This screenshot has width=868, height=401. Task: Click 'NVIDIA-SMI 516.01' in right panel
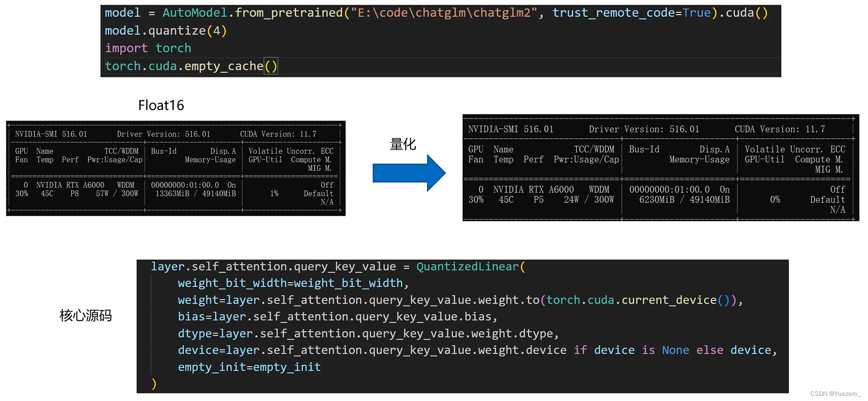(511, 129)
